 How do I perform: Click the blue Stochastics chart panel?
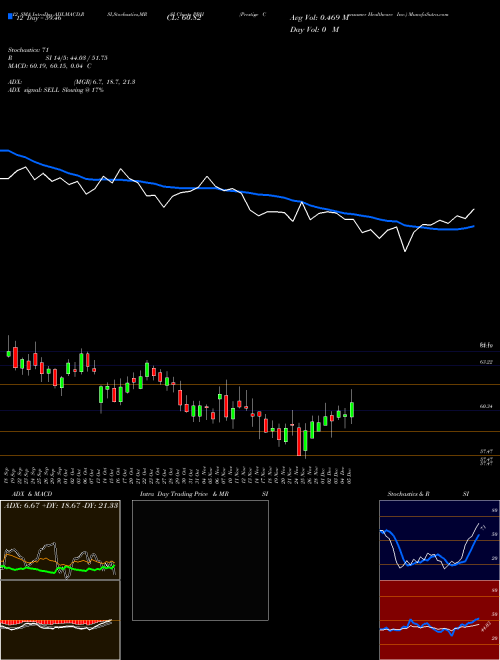click(x=439, y=540)
